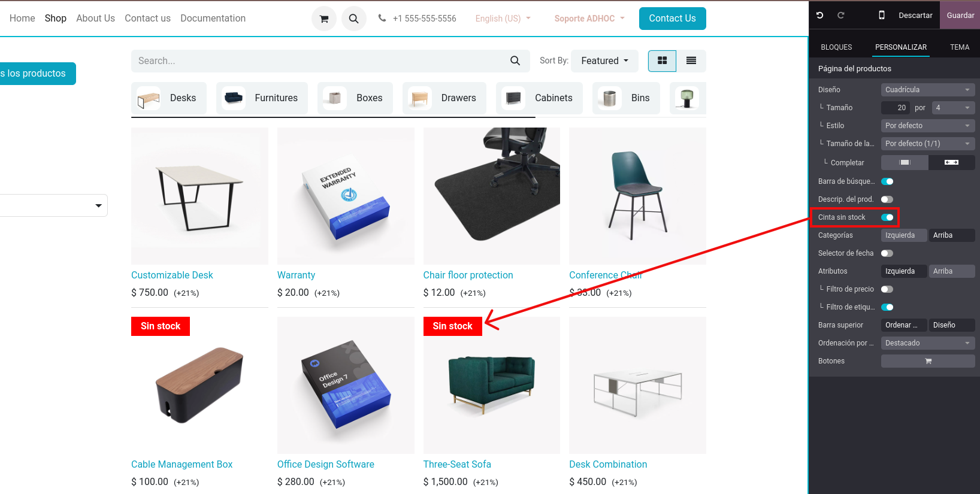Switch to grid view layout icon
Screen dimensions: 980x494
(x=662, y=60)
